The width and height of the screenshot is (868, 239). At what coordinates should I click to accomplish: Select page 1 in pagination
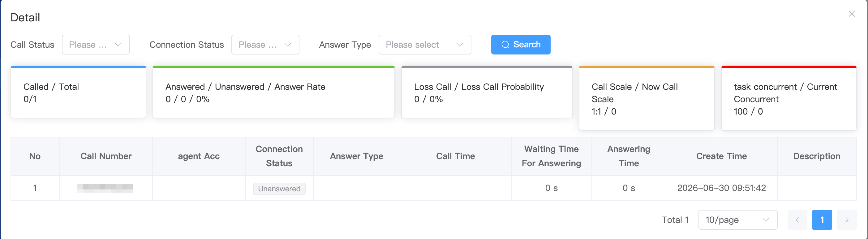click(x=822, y=220)
